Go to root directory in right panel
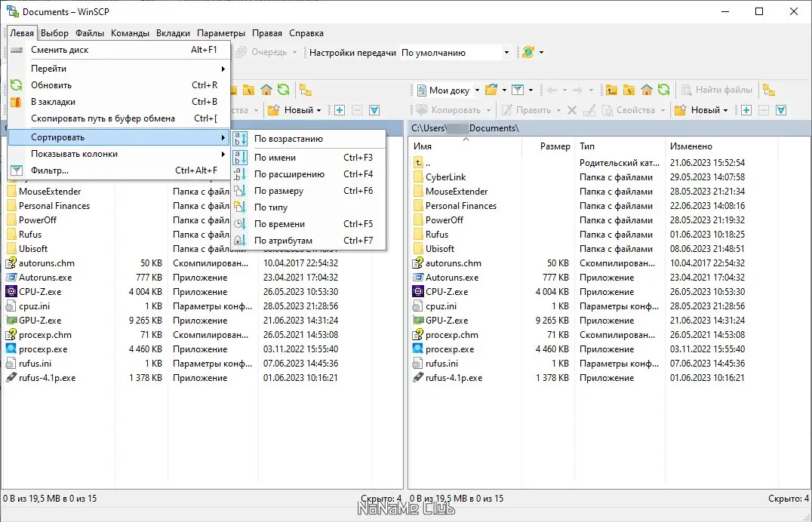This screenshot has width=812, height=522. click(x=629, y=90)
